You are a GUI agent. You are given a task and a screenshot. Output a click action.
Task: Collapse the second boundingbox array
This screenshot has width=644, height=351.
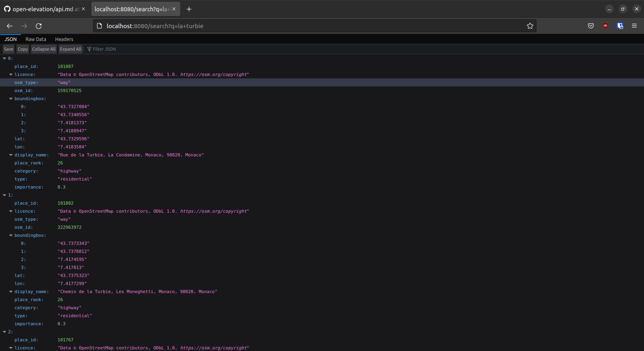(11, 236)
